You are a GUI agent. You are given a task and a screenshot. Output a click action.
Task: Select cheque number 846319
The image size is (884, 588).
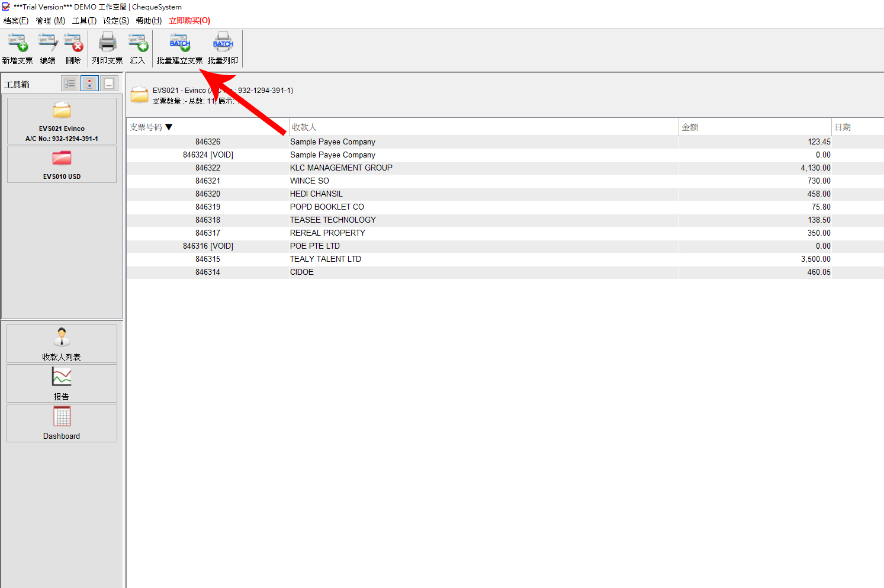click(208, 207)
